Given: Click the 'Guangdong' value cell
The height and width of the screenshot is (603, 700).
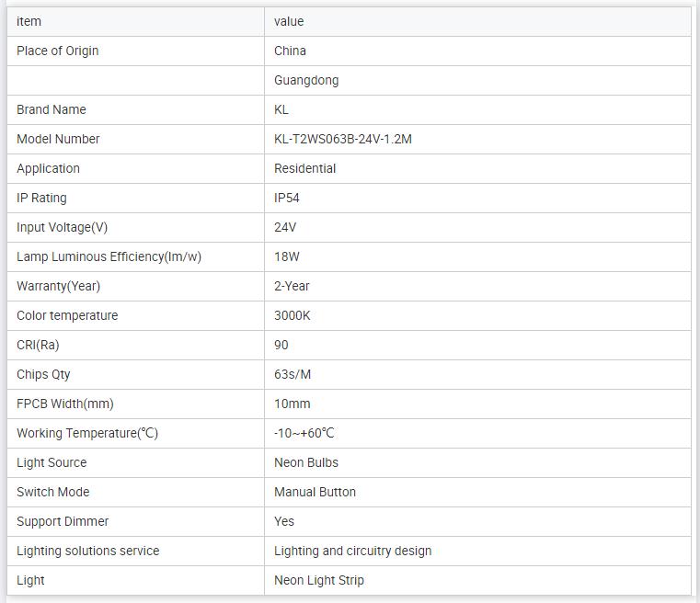Looking at the screenshot, I should click(306, 80).
